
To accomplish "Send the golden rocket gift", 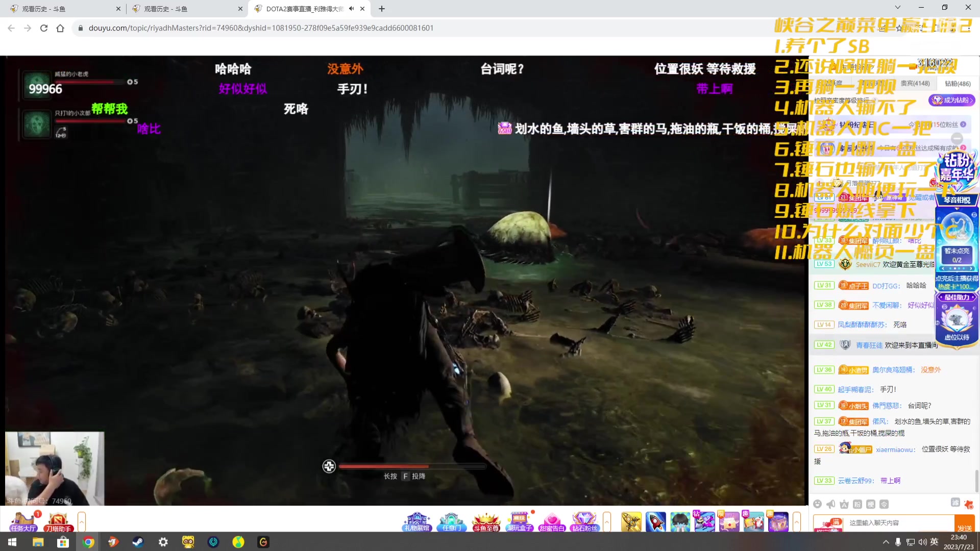I will pos(631,521).
